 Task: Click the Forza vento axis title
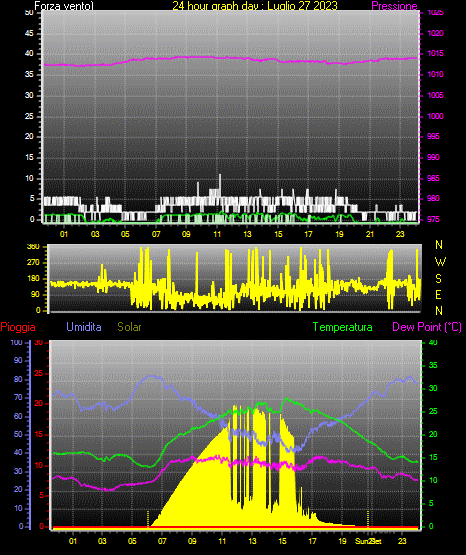coord(64,6)
